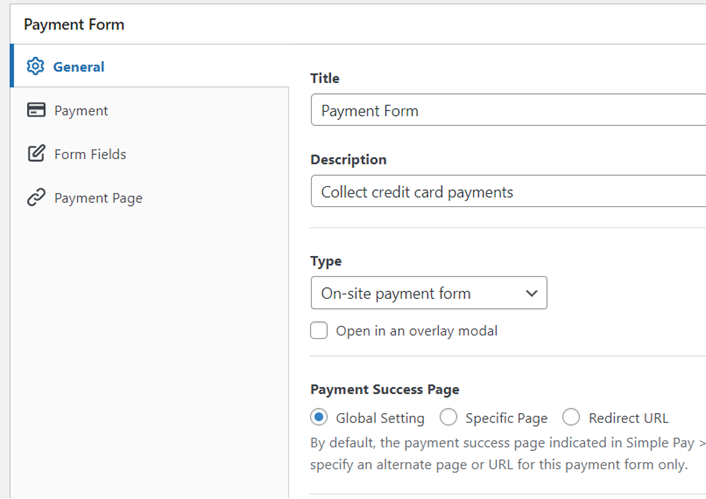The height and width of the screenshot is (499, 706).
Task: Select the Redirect URL radio option
Action: 571,417
